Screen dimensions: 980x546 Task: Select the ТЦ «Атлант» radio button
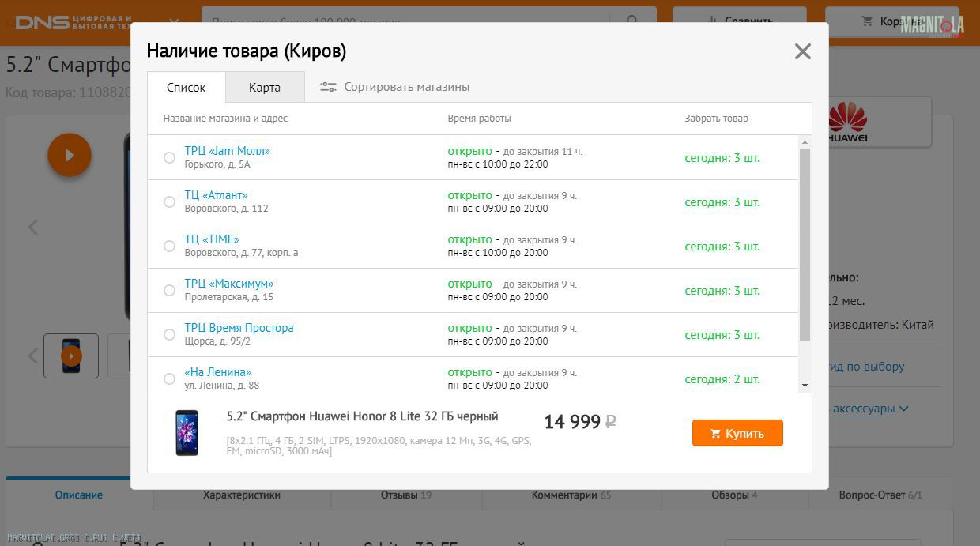coord(169,202)
